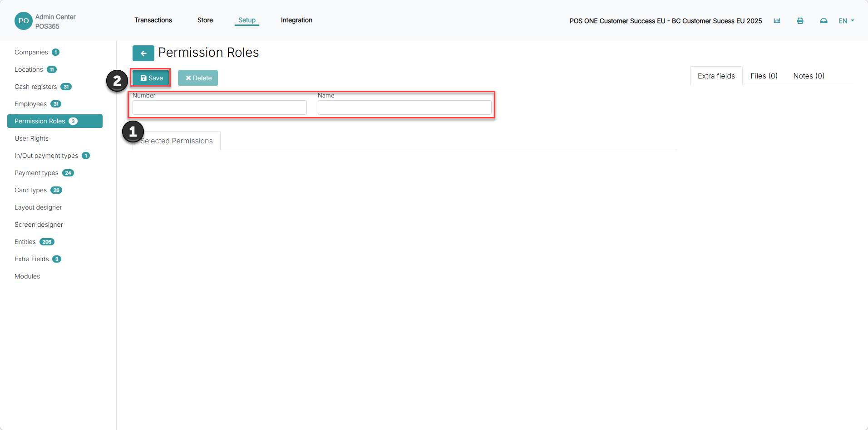
Task: Open Screen designer in the sidebar
Action: (39, 225)
